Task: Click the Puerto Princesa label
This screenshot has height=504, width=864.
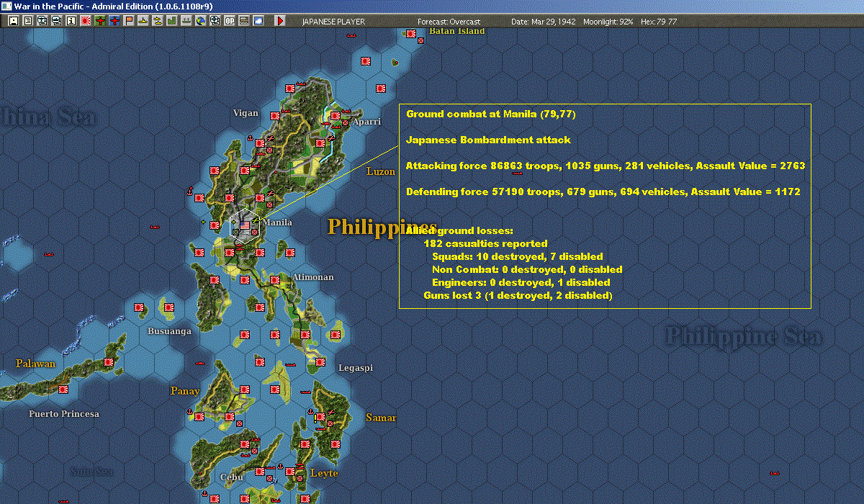Action: point(64,414)
